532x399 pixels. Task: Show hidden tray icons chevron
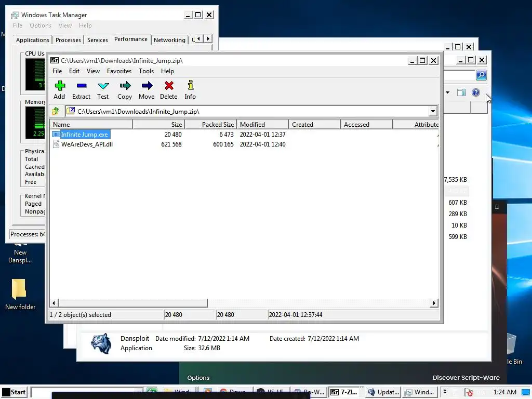(445, 392)
